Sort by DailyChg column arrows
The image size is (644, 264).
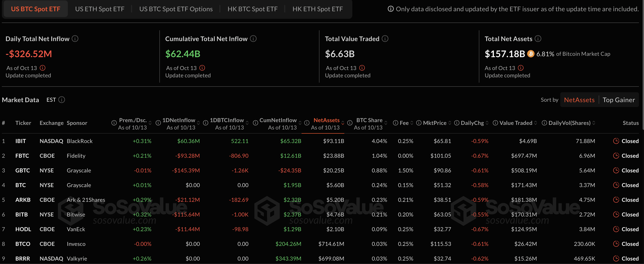487,123
